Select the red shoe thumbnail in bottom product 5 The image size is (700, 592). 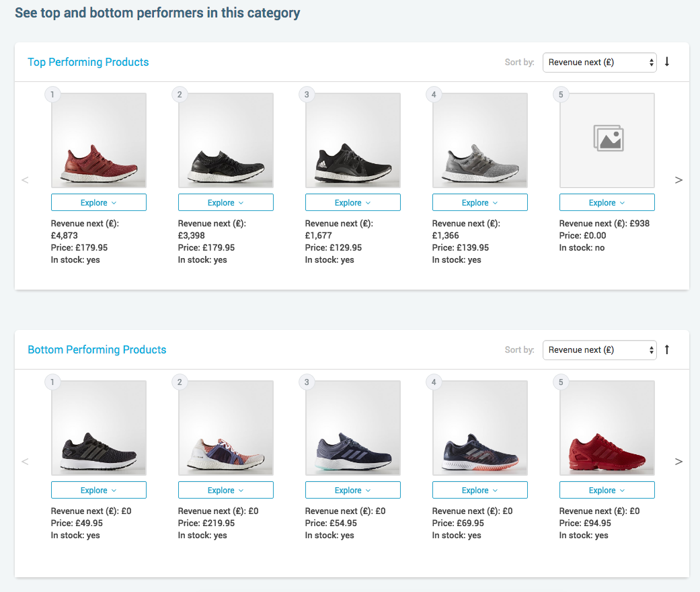point(607,429)
